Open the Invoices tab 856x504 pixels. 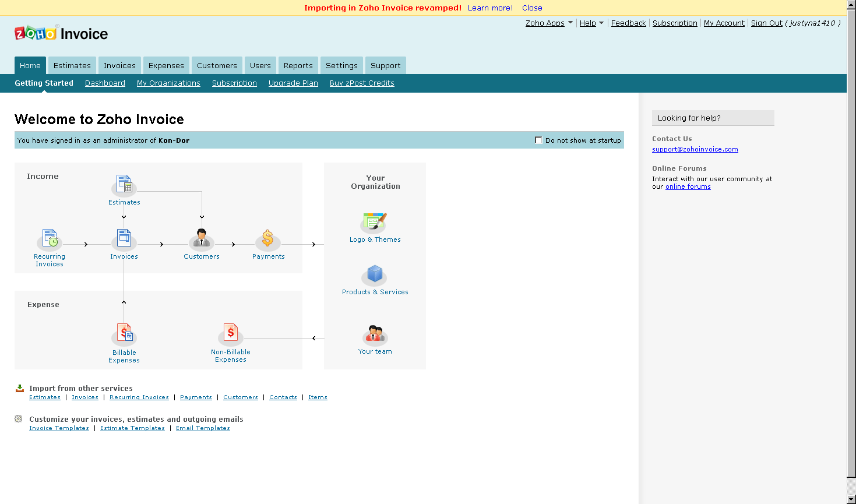pos(119,65)
